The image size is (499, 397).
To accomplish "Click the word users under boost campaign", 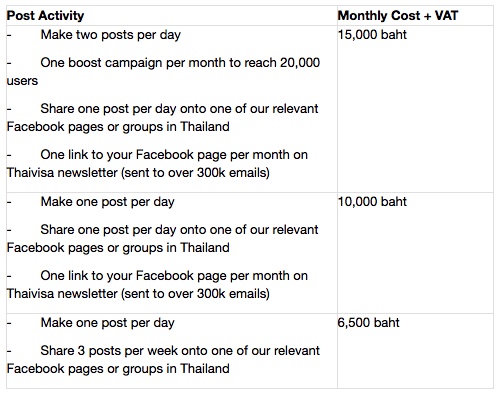I will pos(22,81).
